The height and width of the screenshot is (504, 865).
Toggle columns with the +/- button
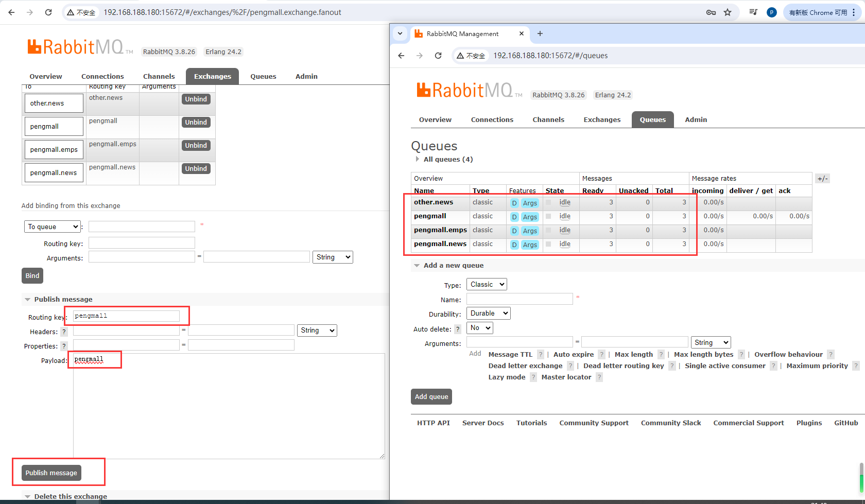[823, 179]
